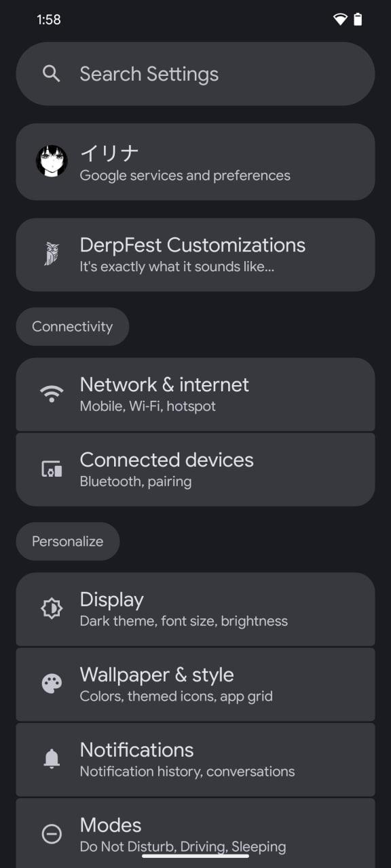391x868 pixels.
Task: Open Notifications history and conversations
Action: 195,759
